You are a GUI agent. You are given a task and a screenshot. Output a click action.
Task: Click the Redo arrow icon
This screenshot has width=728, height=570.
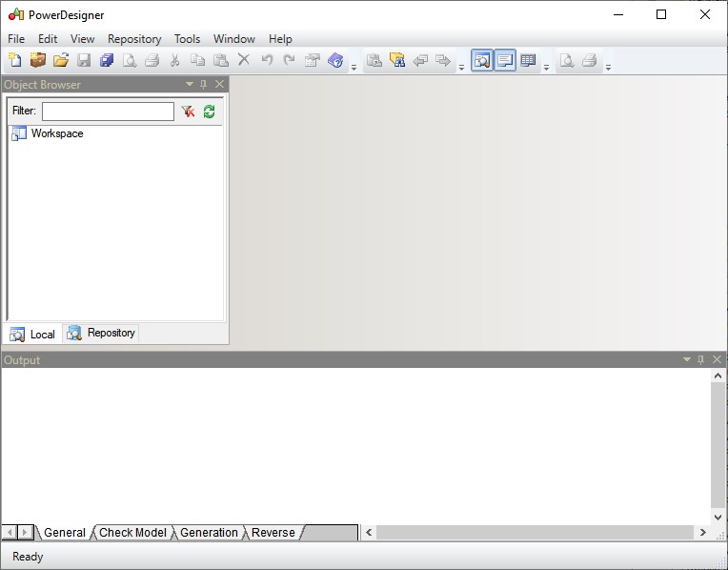(x=290, y=60)
